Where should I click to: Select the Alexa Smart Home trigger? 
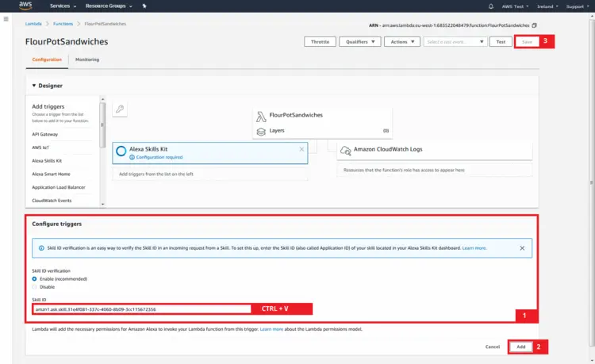pyautogui.click(x=51, y=174)
